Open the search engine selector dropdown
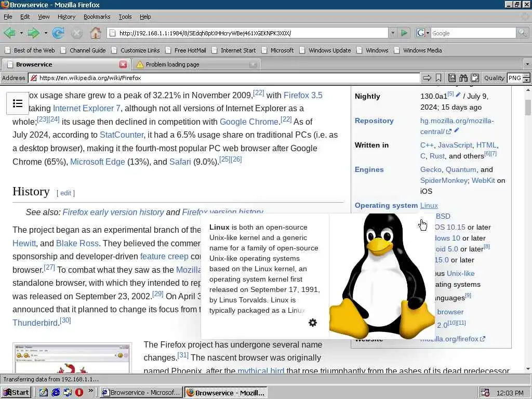Image resolution: width=532 pixels, height=399 pixels. pos(428,33)
